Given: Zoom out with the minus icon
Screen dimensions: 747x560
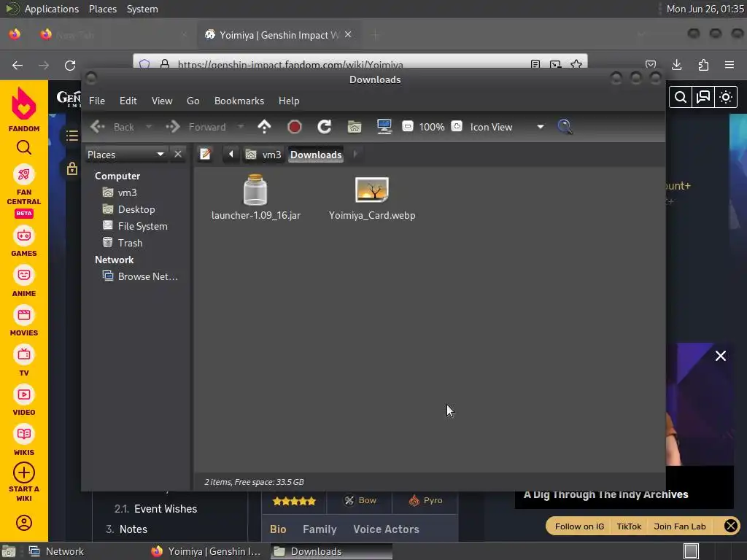Looking at the screenshot, I should (x=407, y=126).
